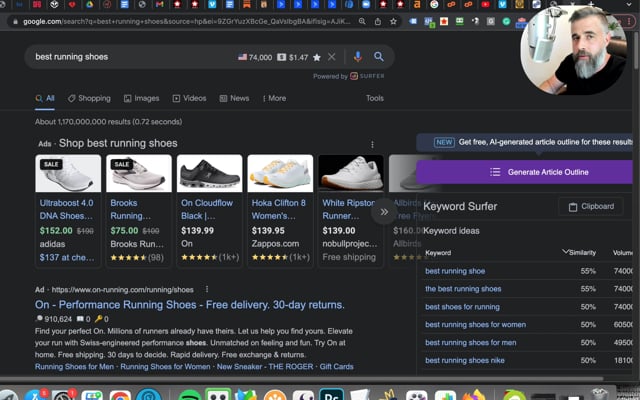The height and width of the screenshot is (400, 640).
Task: Open Running Shoes for Men sitelink
Action: [x=74, y=367]
